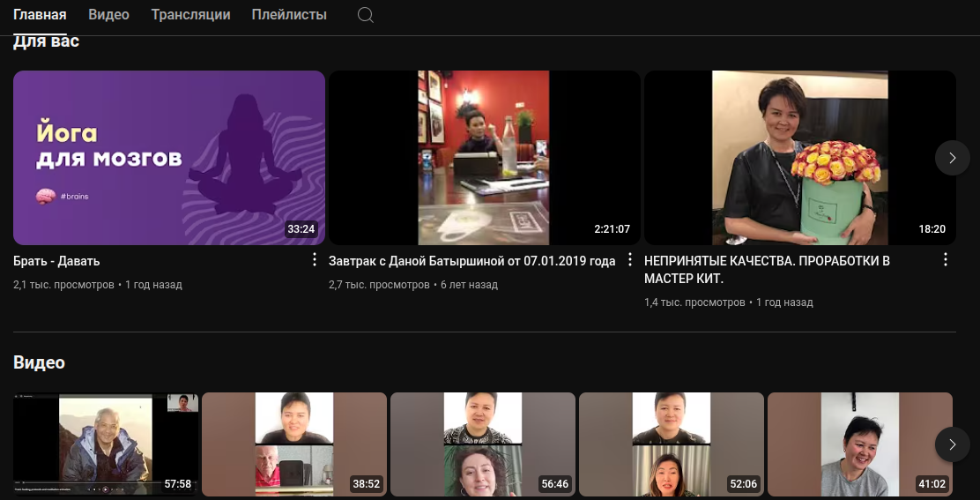The image size is (980, 500).
Task: Open options menu for Завтрак с Даной Батыршиной
Action: click(x=630, y=259)
